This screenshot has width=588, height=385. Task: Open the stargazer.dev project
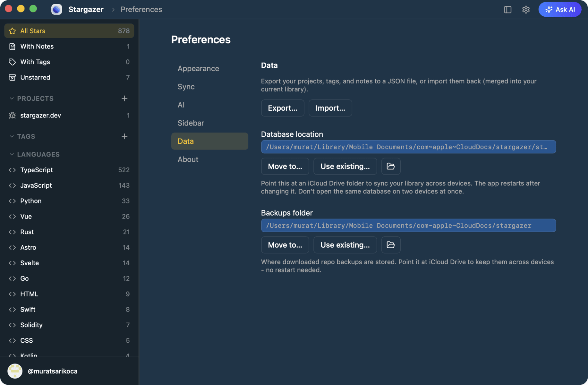click(69, 115)
